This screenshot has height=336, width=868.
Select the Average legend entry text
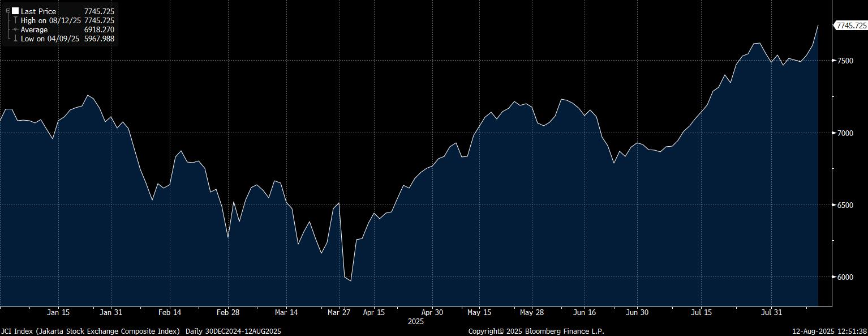click(x=35, y=29)
